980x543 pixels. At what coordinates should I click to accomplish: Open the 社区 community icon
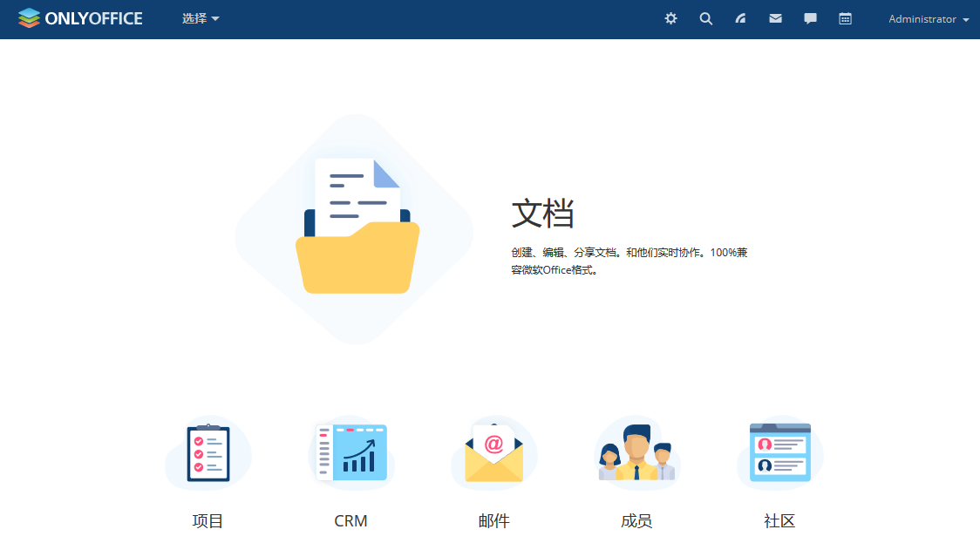click(x=779, y=453)
